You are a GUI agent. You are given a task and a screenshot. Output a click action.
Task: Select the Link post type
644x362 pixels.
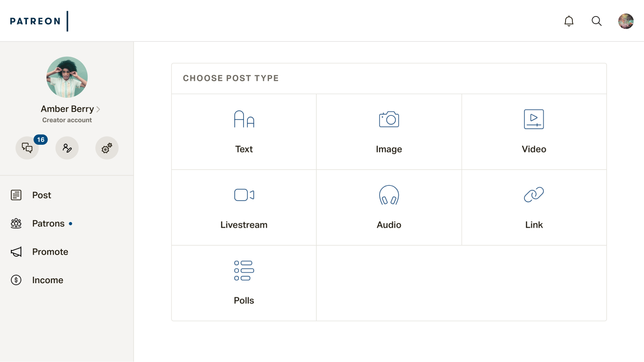click(534, 208)
